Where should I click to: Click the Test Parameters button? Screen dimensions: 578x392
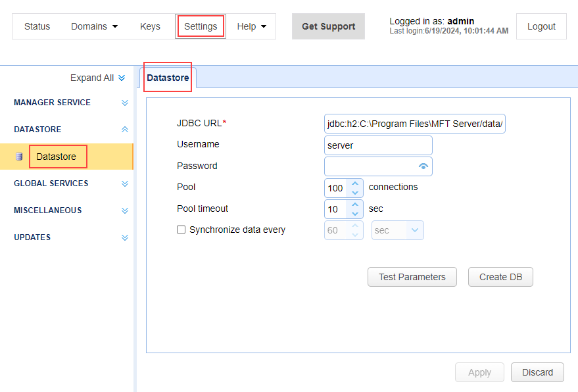coord(412,277)
